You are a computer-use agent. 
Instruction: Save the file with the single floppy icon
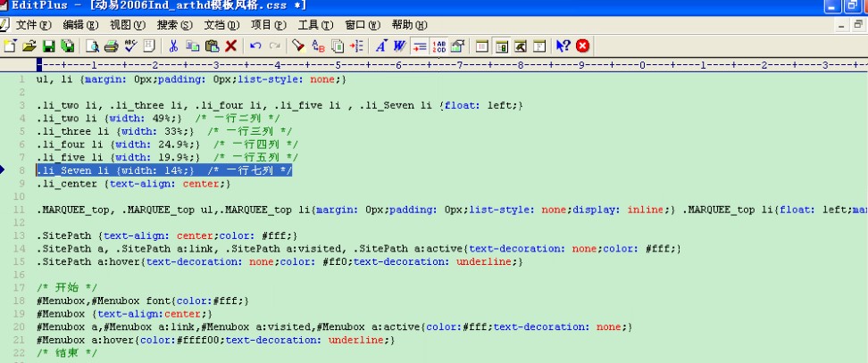point(48,45)
